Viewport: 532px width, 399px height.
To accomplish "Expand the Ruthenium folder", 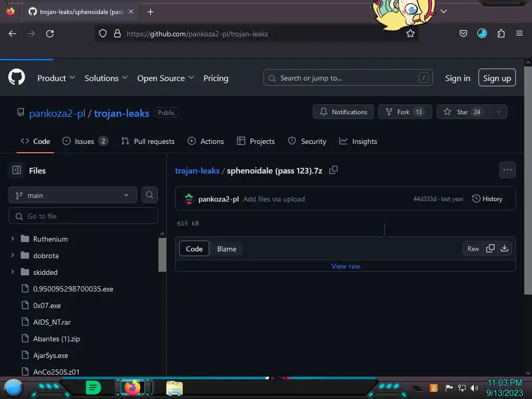I will tap(12, 238).
